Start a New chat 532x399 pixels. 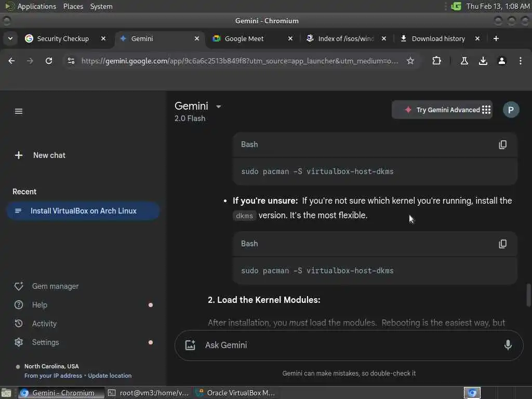coord(40,155)
